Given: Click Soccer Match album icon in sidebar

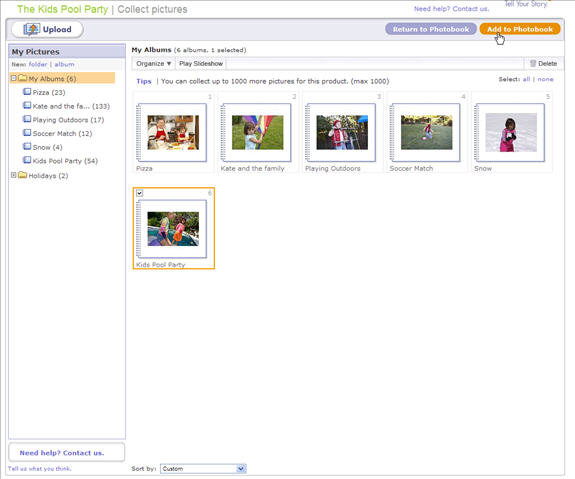Looking at the screenshot, I should (27, 133).
